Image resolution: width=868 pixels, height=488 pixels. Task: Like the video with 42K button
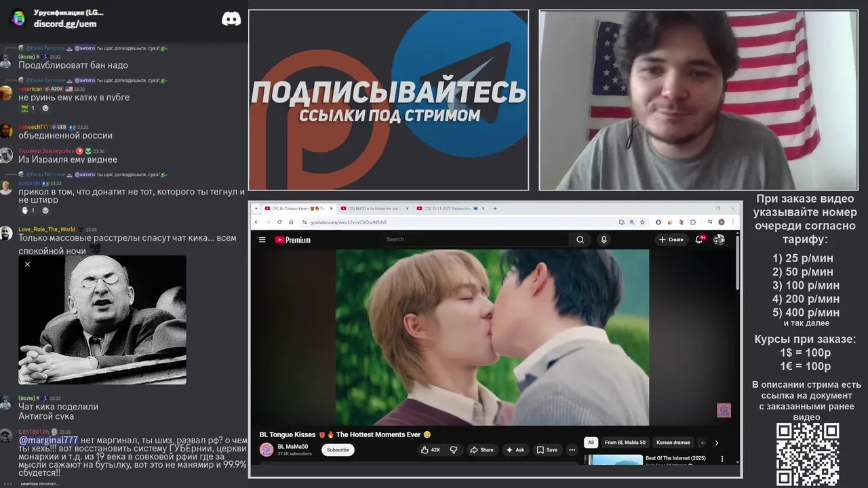(431, 449)
